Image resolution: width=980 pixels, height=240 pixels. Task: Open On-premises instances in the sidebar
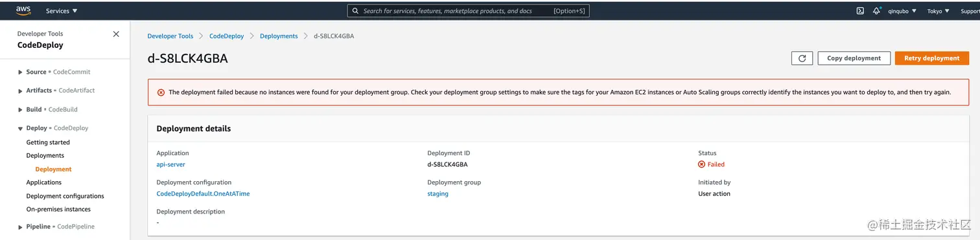pos(58,209)
